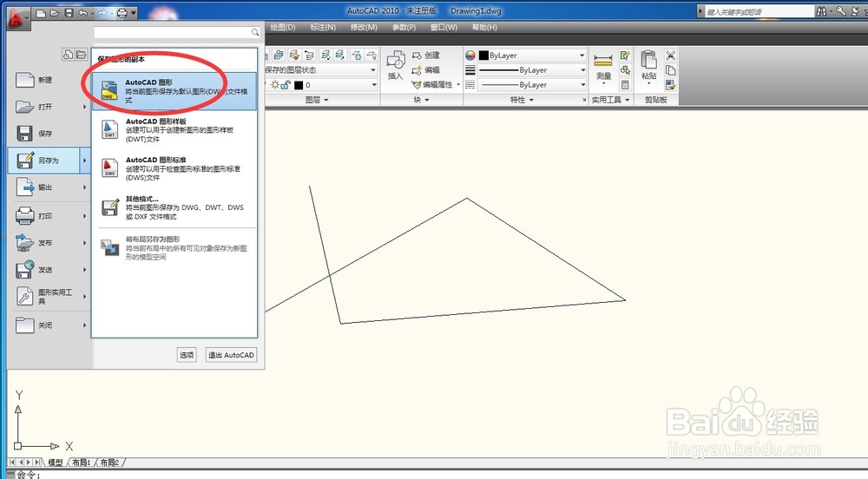Show recent documents icon in application menu
This screenshot has width=868, height=479.
(x=68, y=54)
